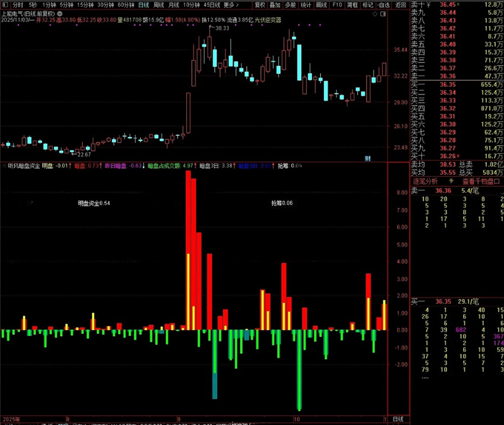The height and width of the screenshot is (425, 504).
Task: Select the 1分钟 period tab
Action: [49, 5]
